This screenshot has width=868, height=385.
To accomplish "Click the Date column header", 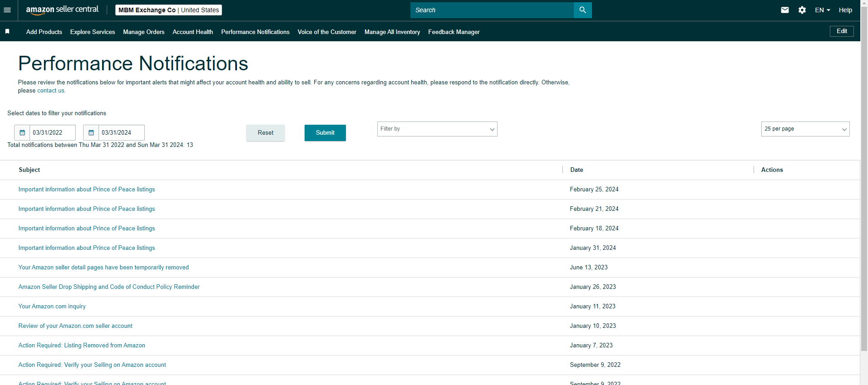I will pyautogui.click(x=577, y=170).
